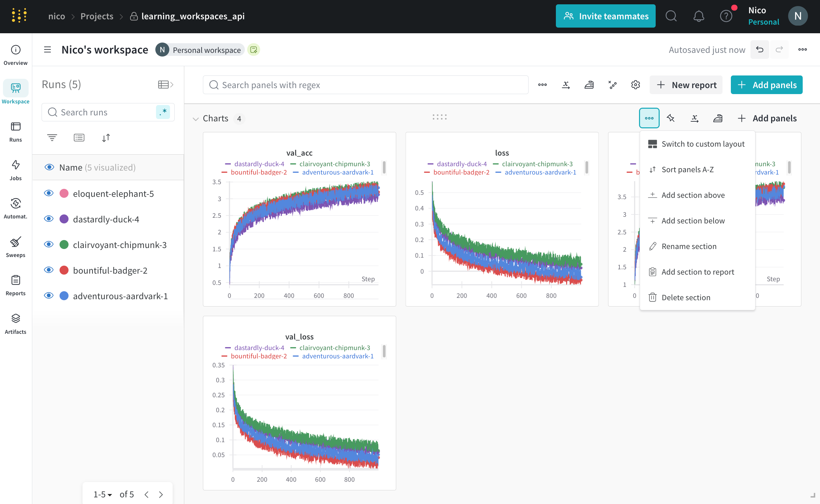Go to next page of runs
The width and height of the screenshot is (820, 504).
161,494
